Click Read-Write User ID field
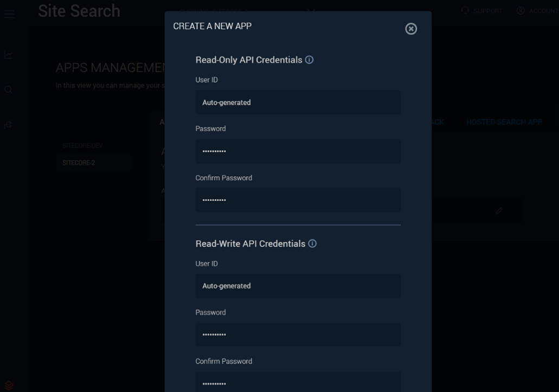Viewport: 559px width, 392px height. (x=298, y=286)
